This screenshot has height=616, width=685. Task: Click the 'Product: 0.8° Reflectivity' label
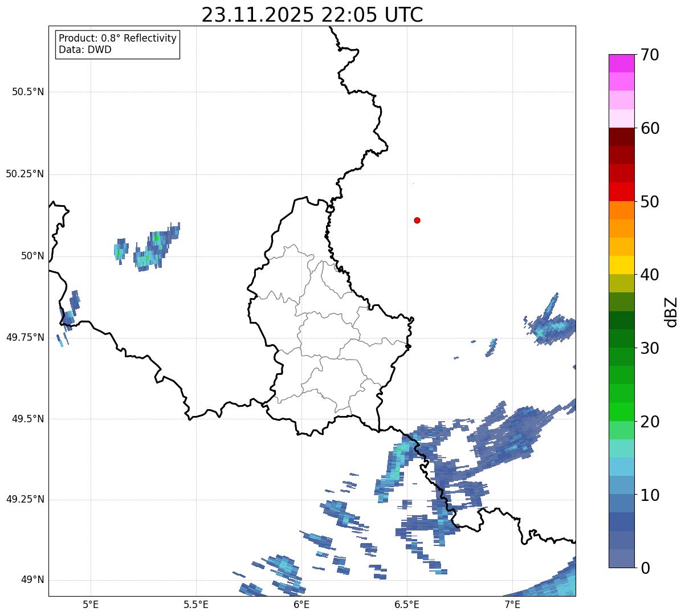(x=118, y=38)
